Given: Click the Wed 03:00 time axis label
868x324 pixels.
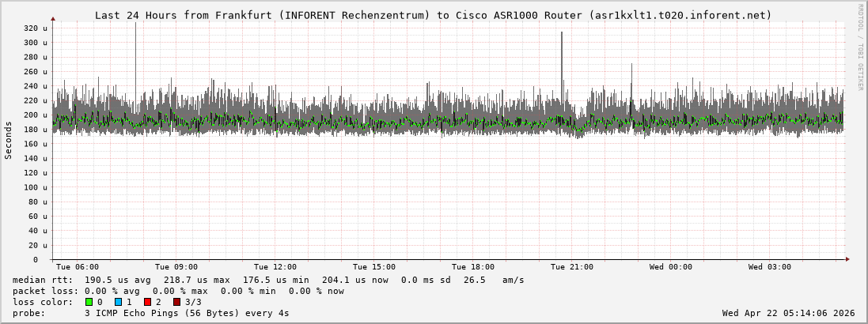Looking at the screenshot, I should 770,267.
